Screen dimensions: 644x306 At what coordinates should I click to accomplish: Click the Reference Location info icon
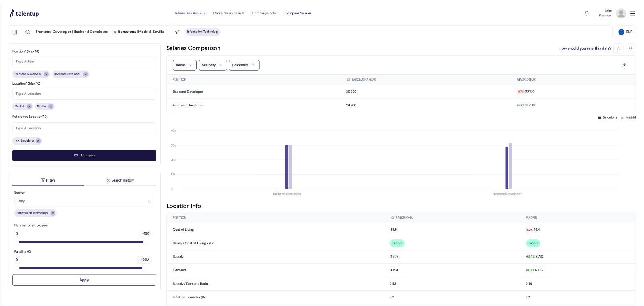[x=47, y=117]
